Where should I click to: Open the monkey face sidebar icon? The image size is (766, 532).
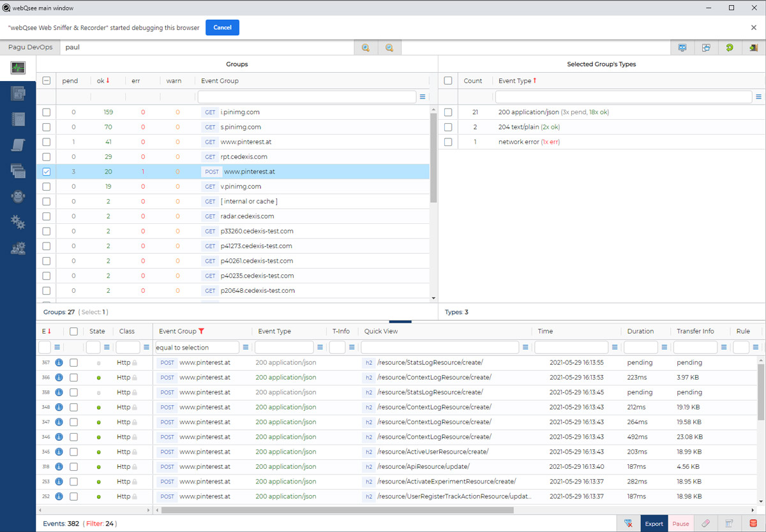[x=18, y=196]
